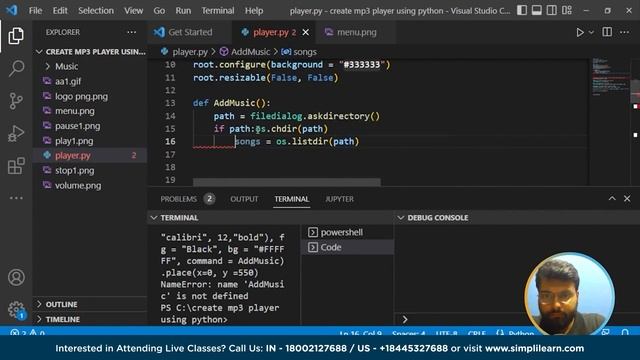The width and height of the screenshot is (640, 360).
Task: Open run options dropdown arrow
Action: coord(591,32)
